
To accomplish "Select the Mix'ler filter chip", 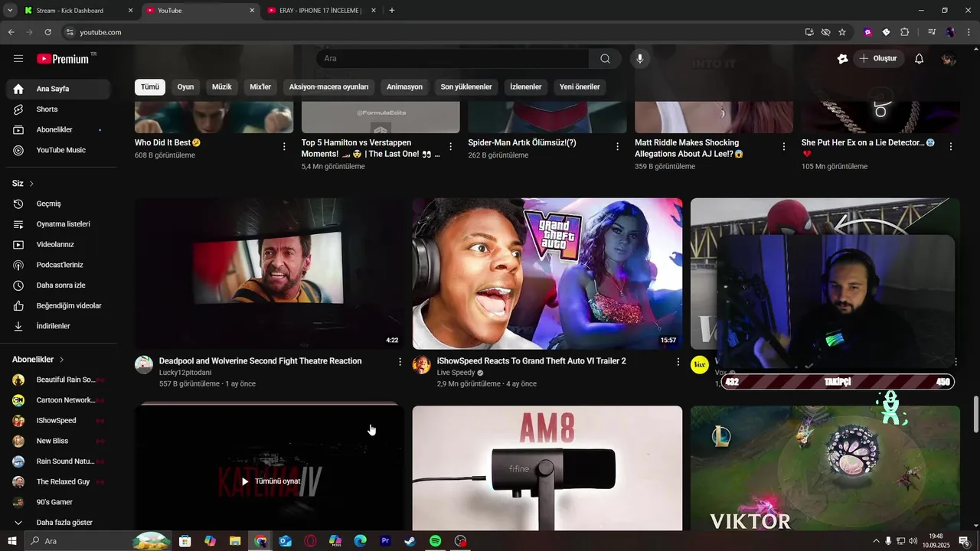I will pos(260,87).
